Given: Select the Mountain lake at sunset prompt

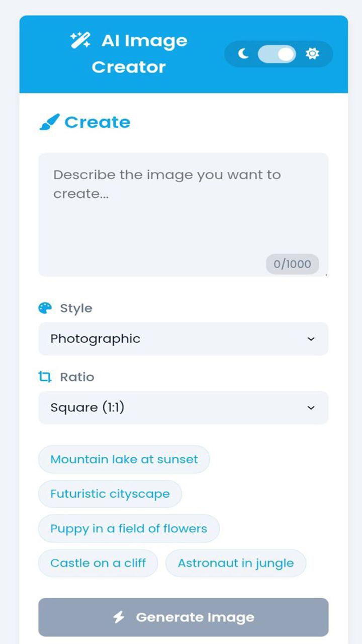Looking at the screenshot, I should pyautogui.click(x=124, y=459).
